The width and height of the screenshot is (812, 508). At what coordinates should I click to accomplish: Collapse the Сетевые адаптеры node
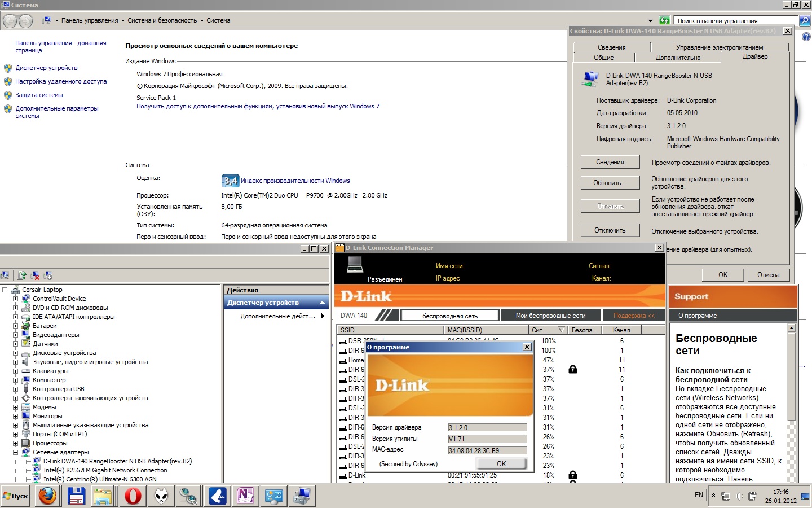[16, 452]
